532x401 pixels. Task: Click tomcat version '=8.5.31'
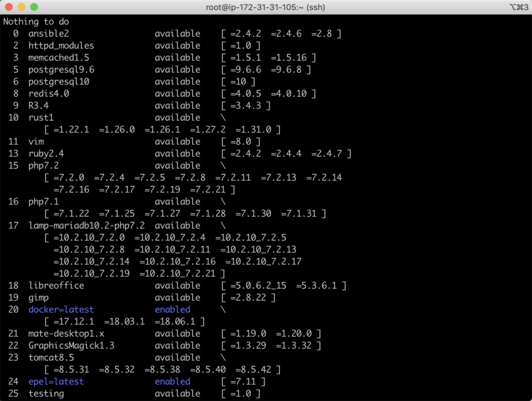[x=71, y=369]
